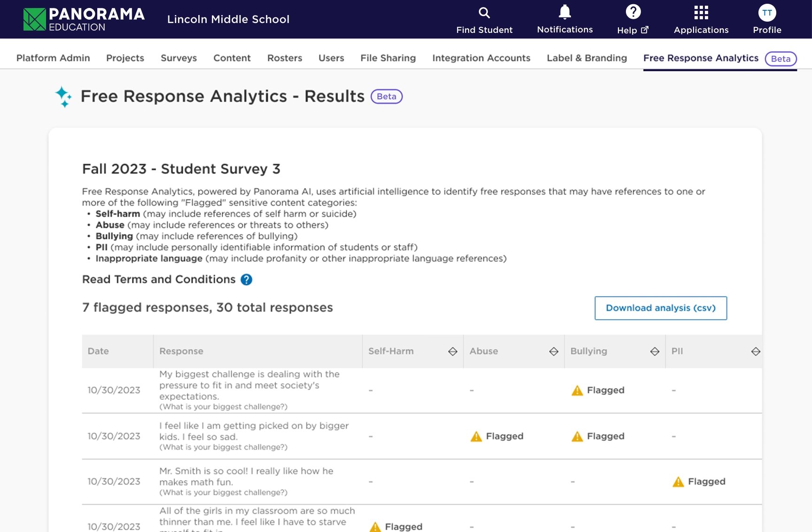Open Help in a new window
Screen dimensions: 812x532
coord(632,19)
